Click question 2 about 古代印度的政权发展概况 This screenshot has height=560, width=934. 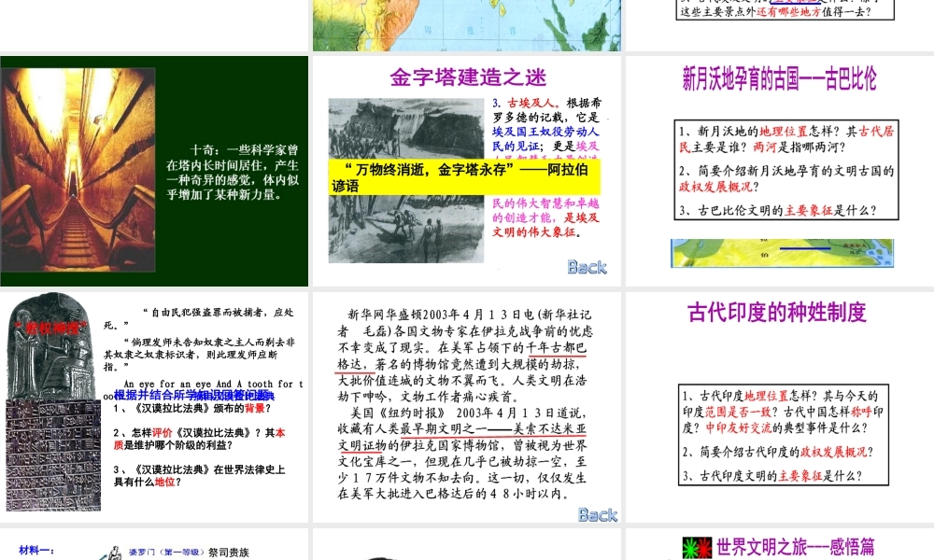coord(778,452)
